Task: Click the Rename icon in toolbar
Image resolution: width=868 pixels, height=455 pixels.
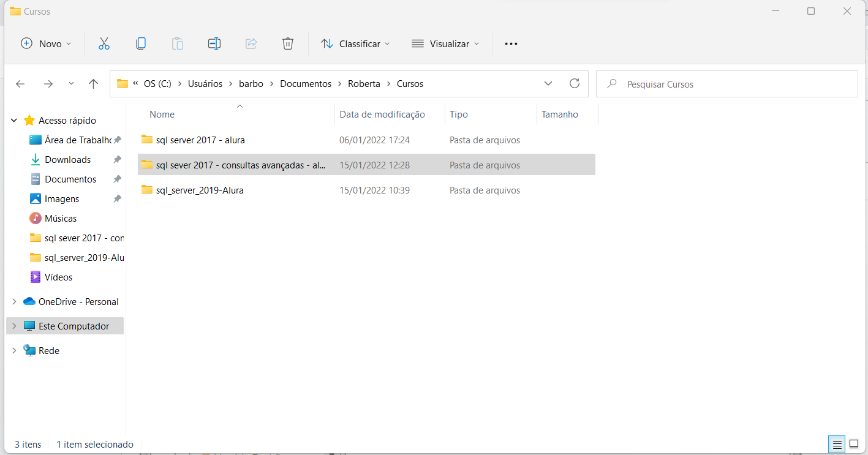Action: [x=214, y=43]
